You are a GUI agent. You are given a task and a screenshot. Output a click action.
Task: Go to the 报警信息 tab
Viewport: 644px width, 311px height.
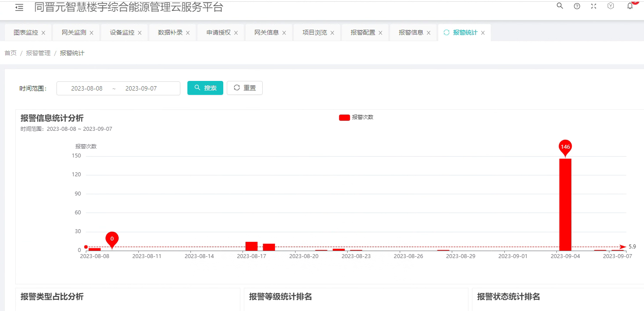pos(411,32)
